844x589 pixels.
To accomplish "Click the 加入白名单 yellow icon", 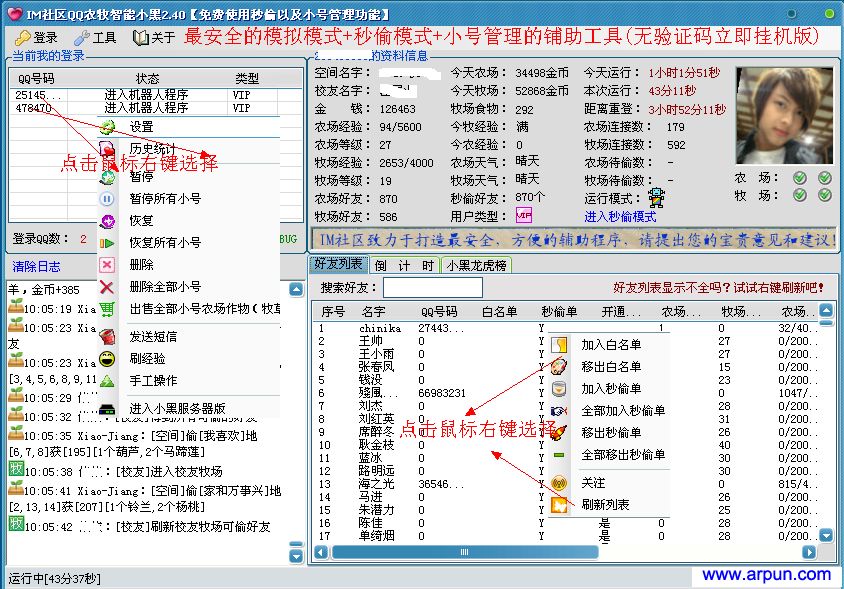I will 559,345.
